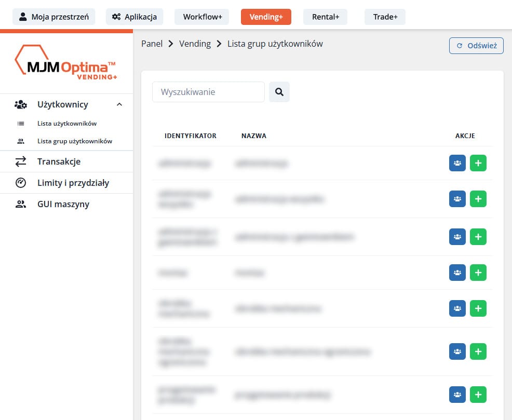Open GUI maszyny sidebar item
512x420 pixels.
click(x=63, y=204)
